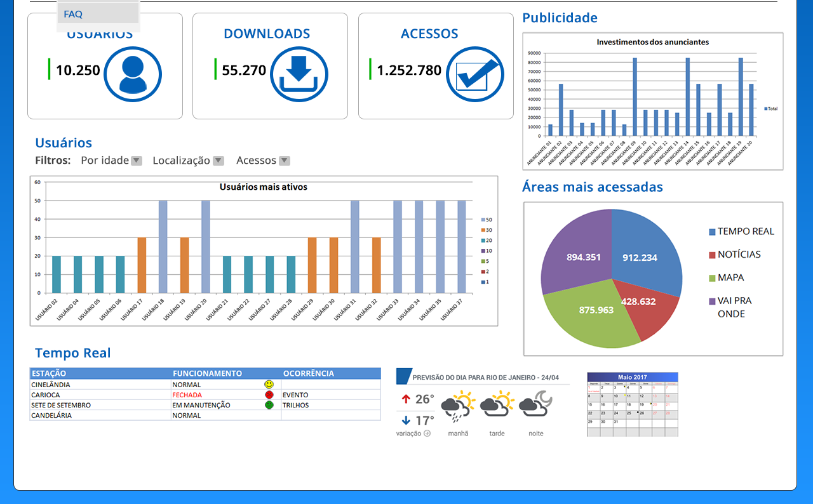
Task: Click the ESTAÇÃO column header
Action: click(x=49, y=373)
